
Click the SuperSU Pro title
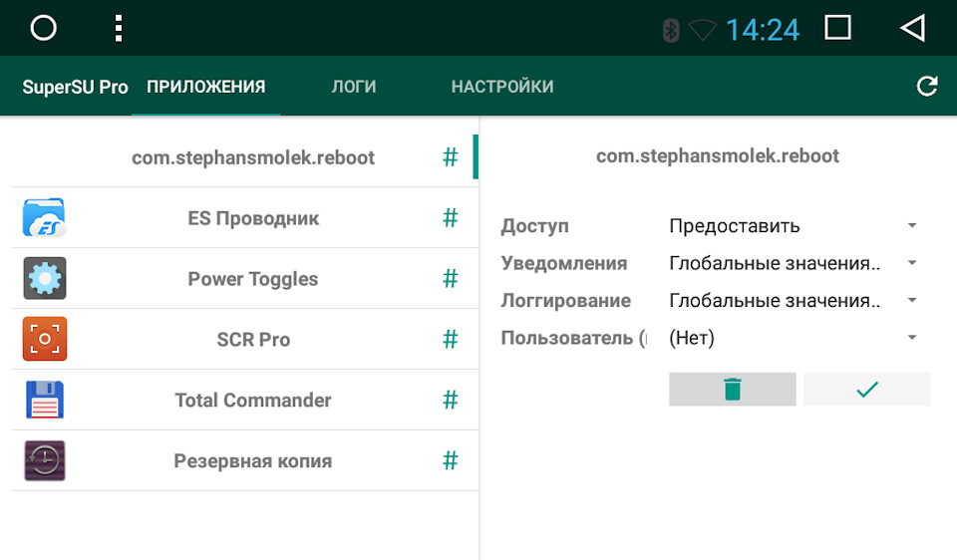75,88
